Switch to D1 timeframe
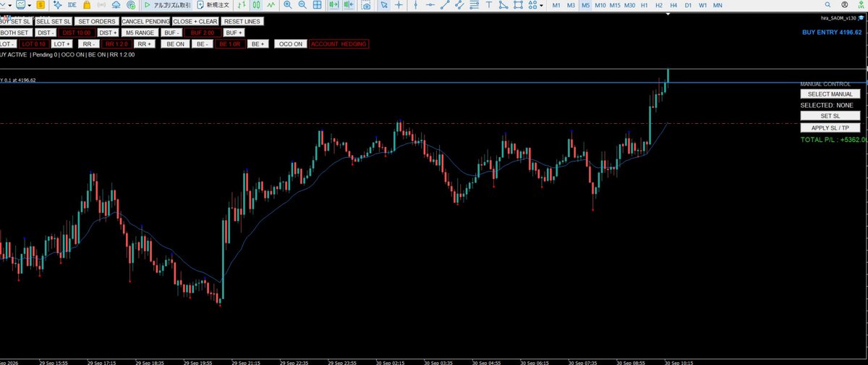 pos(688,5)
